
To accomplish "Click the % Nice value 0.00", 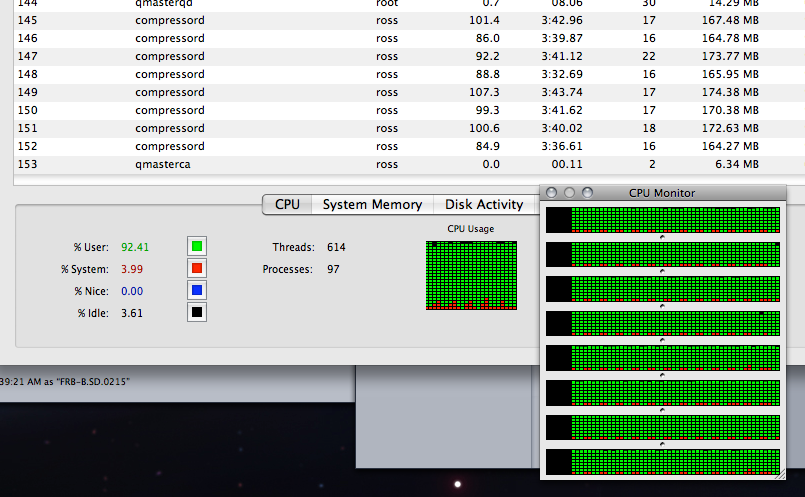I will pos(132,291).
